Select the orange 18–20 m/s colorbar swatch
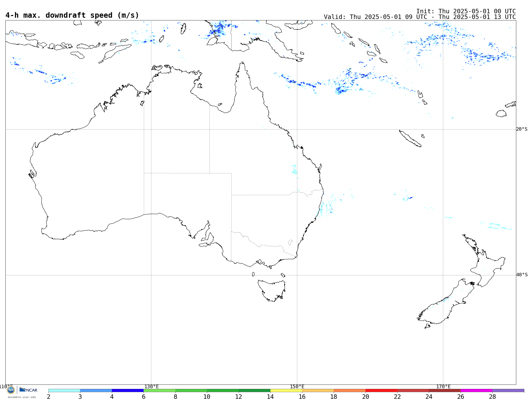532x400 pixels. pyautogui.click(x=350, y=391)
